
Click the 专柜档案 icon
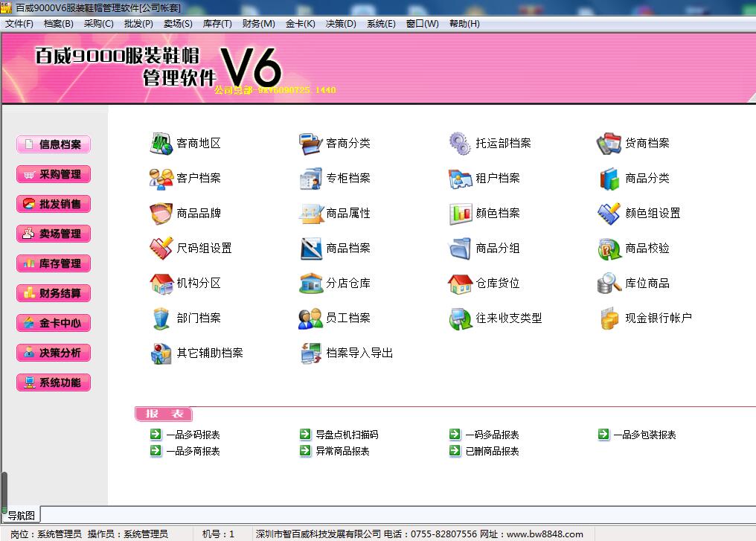click(310, 179)
